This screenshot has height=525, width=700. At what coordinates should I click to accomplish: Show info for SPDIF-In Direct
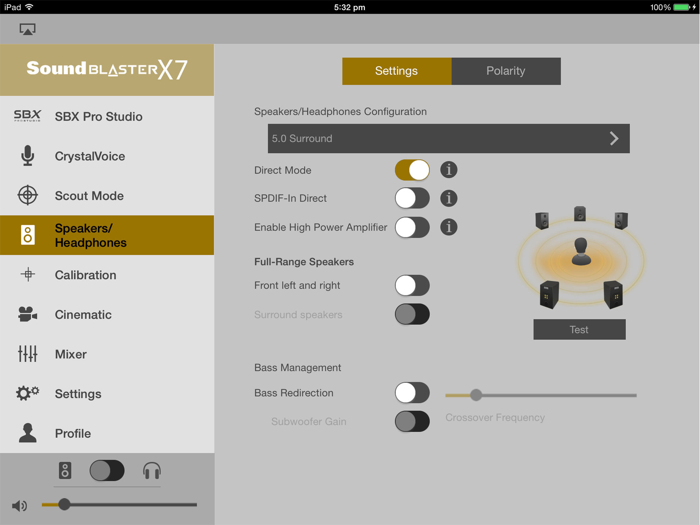pyautogui.click(x=449, y=198)
